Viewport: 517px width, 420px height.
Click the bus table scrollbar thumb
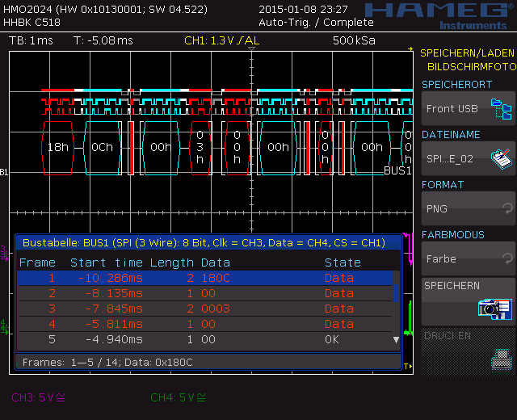click(x=396, y=292)
